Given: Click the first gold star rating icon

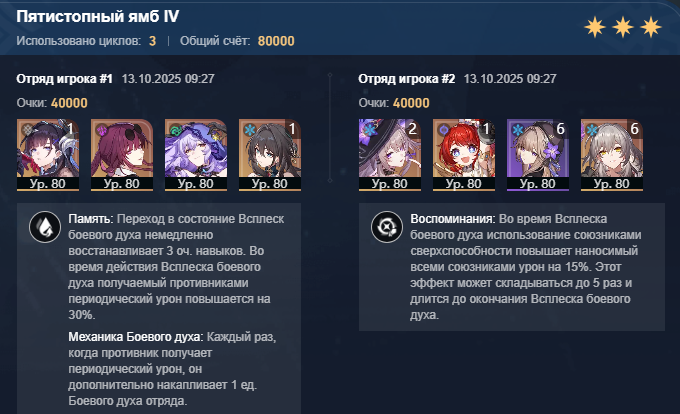Looking at the screenshot, I should (595, 27).
